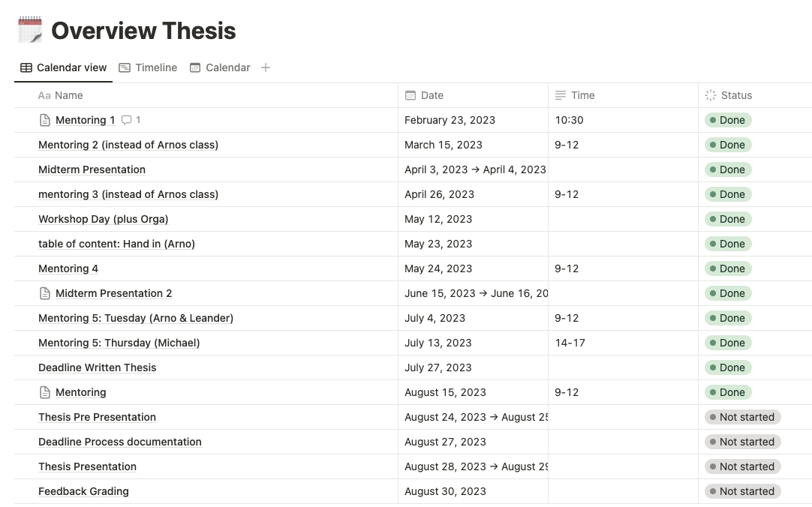
Task: Click the calendar page icon beside title
Action: (x=30, y=30)
